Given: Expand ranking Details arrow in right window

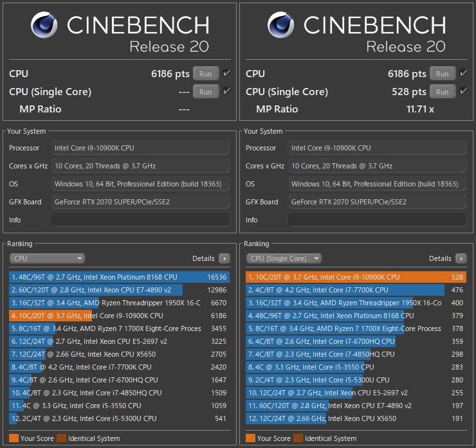Looking at the screenshot, I should tap(461, 258).
